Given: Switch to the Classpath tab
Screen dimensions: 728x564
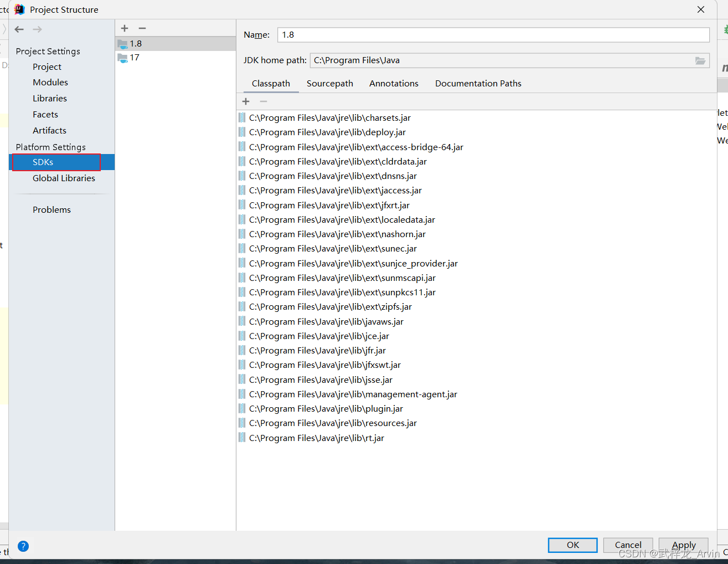Looking at the screenshot, I should point(271,84).
